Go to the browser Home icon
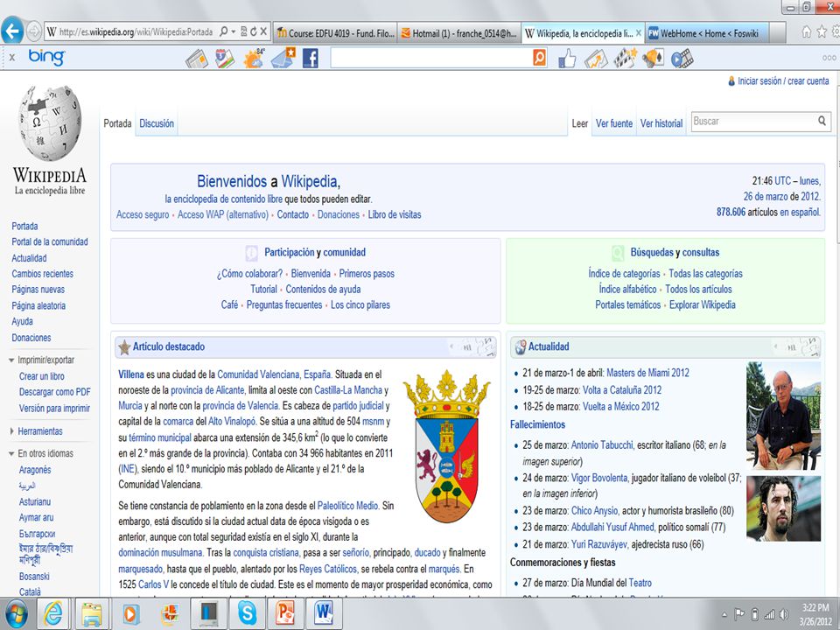The width and height of the screenshot is (840, 630). pyautogui.click(x=806, y=32)
